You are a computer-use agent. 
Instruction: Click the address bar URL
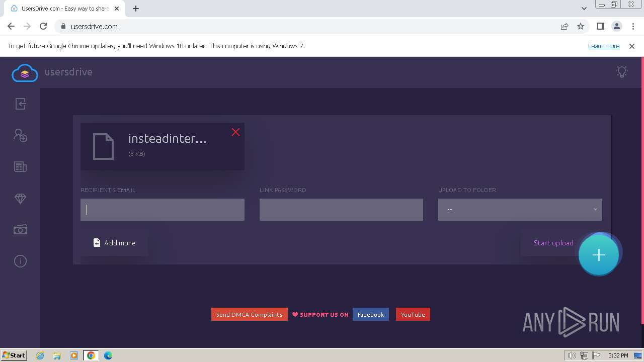click(x=94, y=27)
